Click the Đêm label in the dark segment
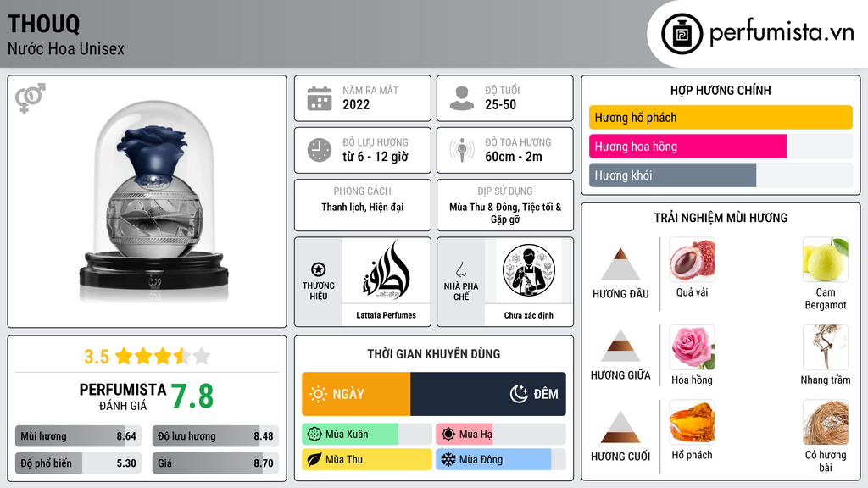868x488 pixels. point(546,394)
